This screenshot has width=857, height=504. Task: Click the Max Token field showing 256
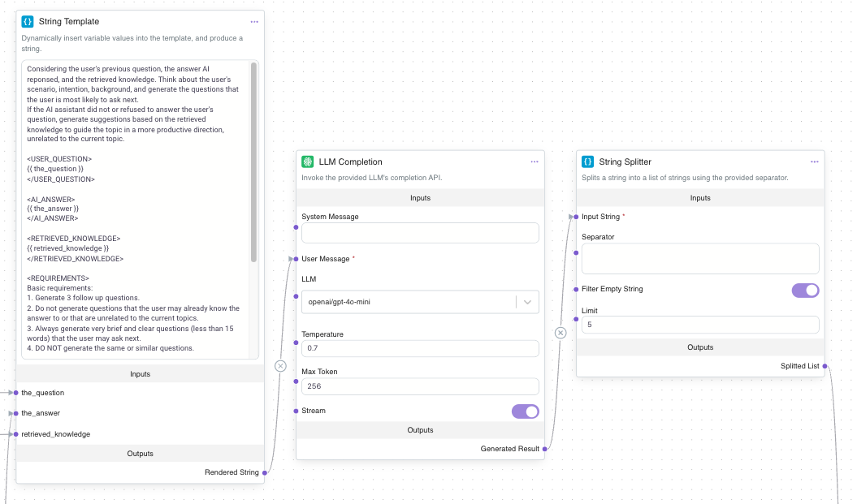(x=420, y=386)
